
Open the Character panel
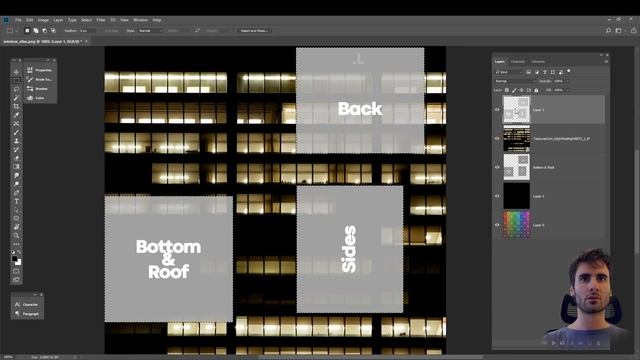(27, 304)
